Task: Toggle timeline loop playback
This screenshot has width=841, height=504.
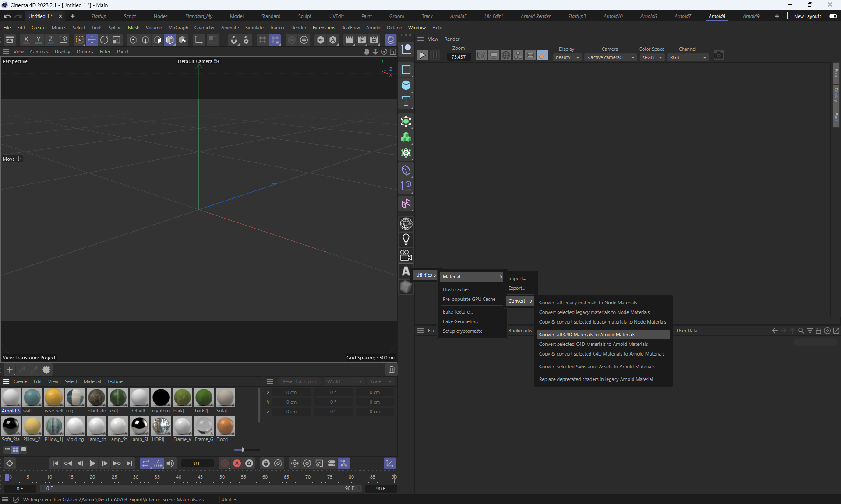Action: [x=145, y=463]
